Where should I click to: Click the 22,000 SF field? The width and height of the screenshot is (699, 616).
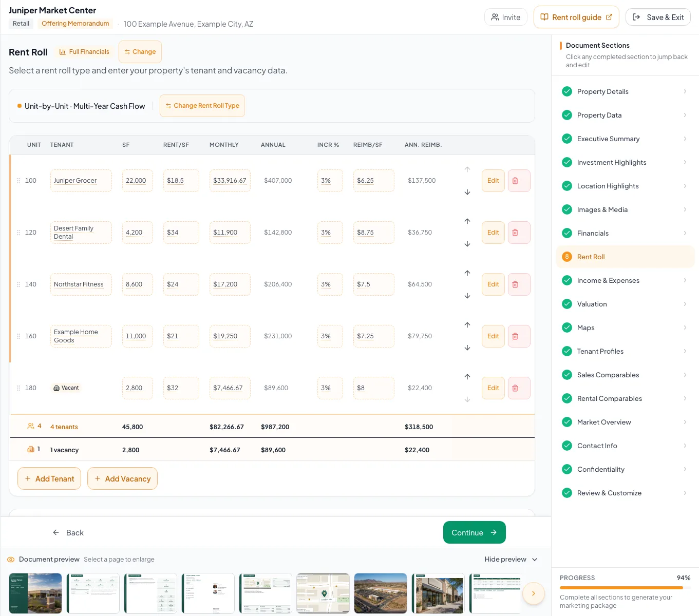(x=138, y=181)
